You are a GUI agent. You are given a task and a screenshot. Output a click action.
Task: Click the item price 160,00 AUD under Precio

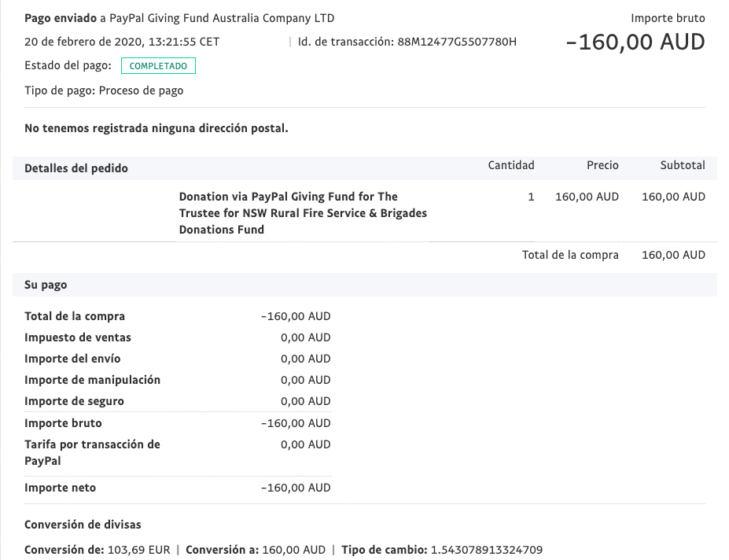(x=587, y=197)
